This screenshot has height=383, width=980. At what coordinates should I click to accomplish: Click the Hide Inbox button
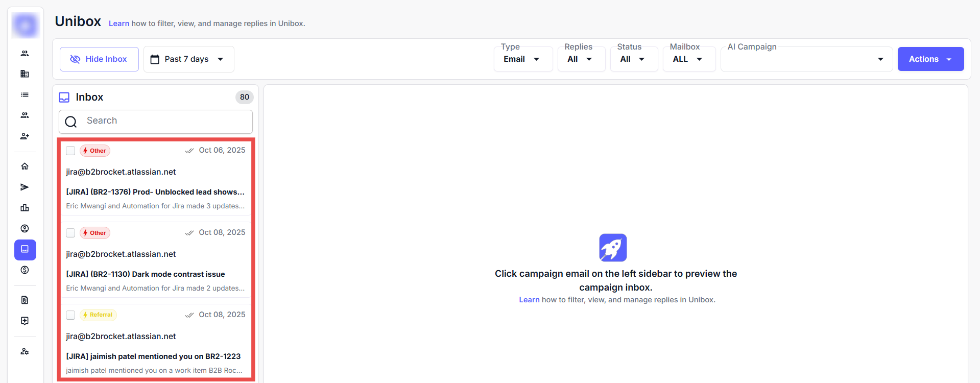coord(99,59)
